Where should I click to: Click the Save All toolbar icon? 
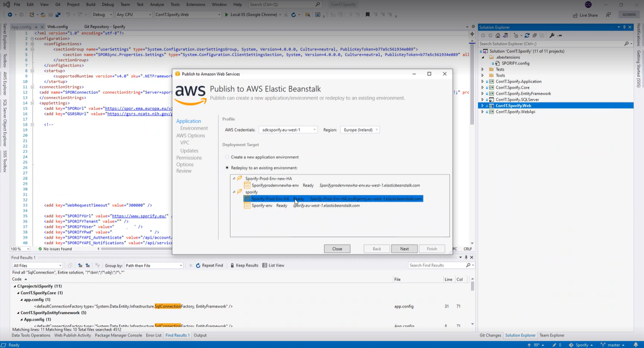pos(58,15)
